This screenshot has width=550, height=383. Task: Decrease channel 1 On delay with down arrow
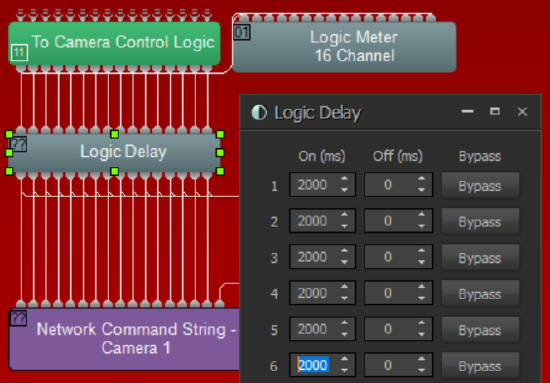[344, 190]
